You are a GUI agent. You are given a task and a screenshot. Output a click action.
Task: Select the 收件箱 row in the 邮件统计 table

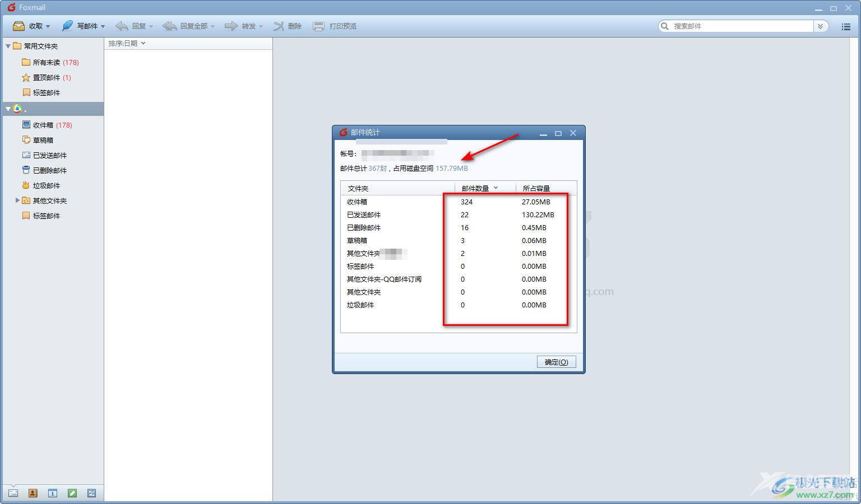[458, 202]
